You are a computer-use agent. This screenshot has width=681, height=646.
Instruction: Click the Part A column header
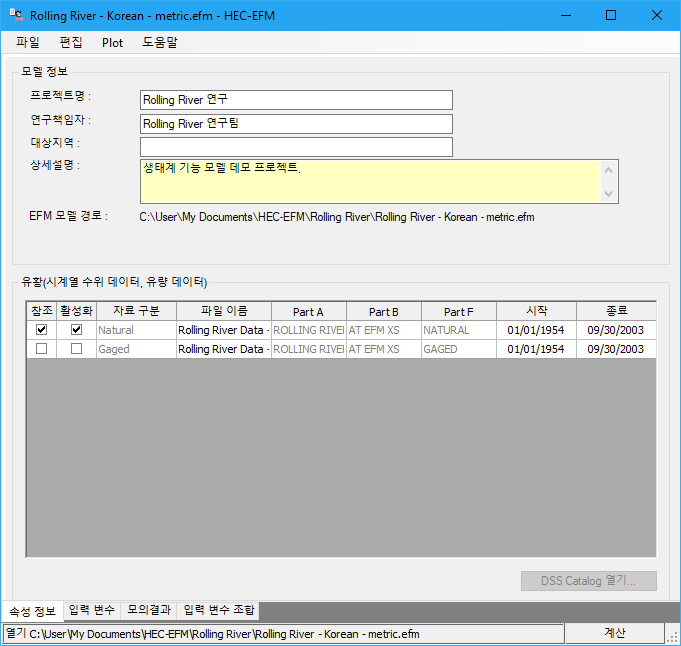click(309, 311)
